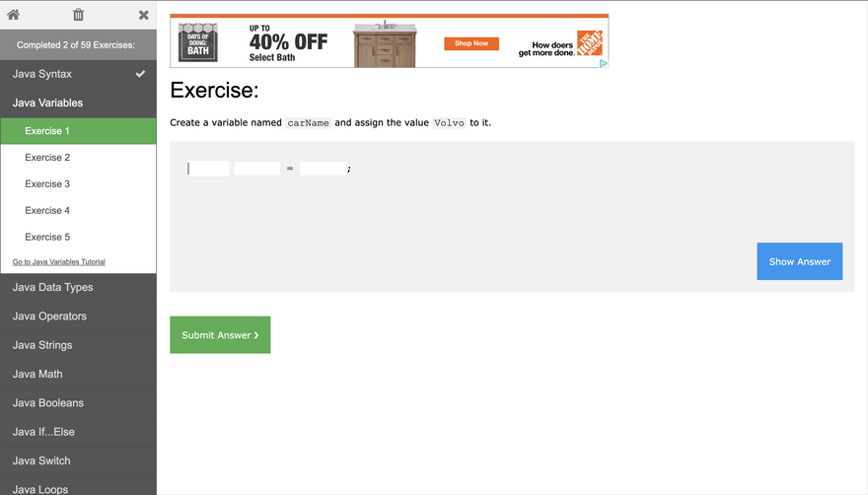
Task: Click the first blank code input field
Action: (x=207, y=169)
